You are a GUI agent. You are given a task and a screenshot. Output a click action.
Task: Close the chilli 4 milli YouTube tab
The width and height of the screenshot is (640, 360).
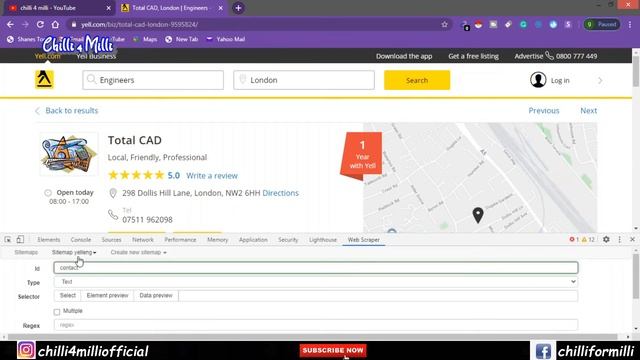click(109, 8)
